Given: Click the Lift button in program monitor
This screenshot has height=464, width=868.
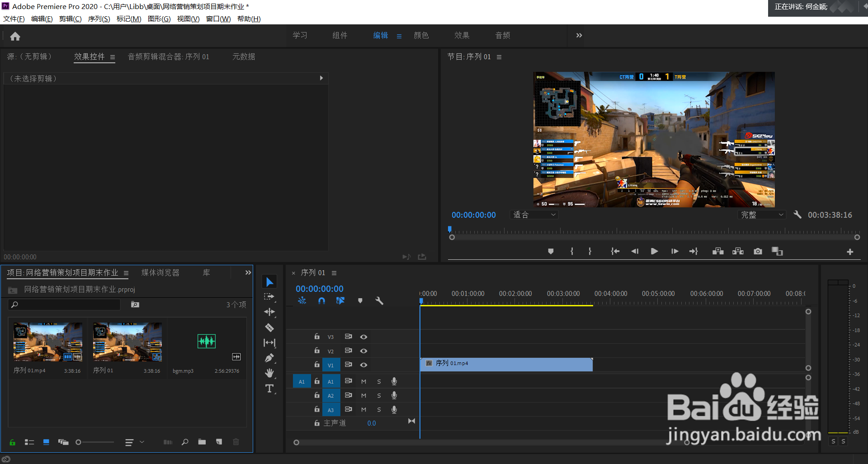Looking at the screenshot, I should (718, 251).
